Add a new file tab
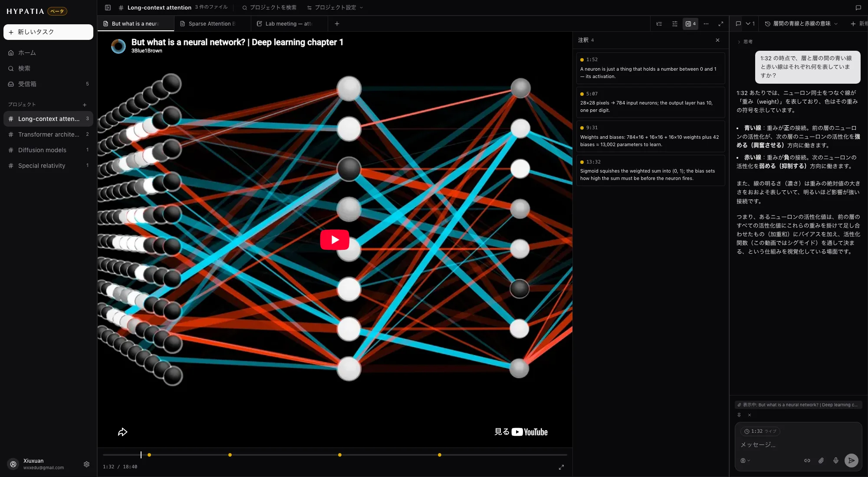 coord(337,24)
